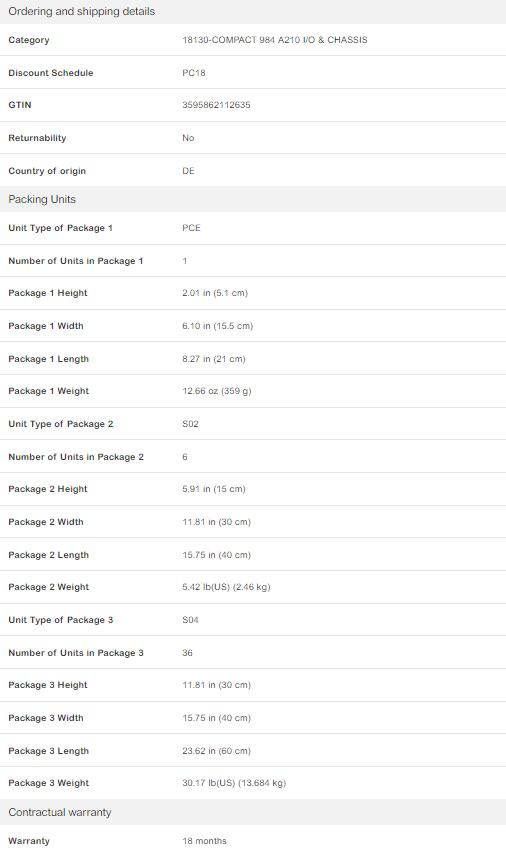Select the GTIN value 3595862112635
Viewport: 506px width, 860px height.
pos(216,105)
